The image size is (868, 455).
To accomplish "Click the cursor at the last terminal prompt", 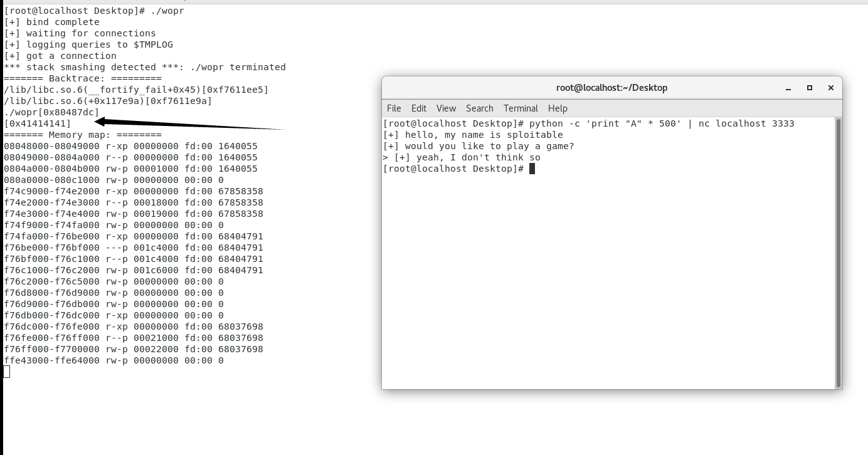I will point(532,169).
